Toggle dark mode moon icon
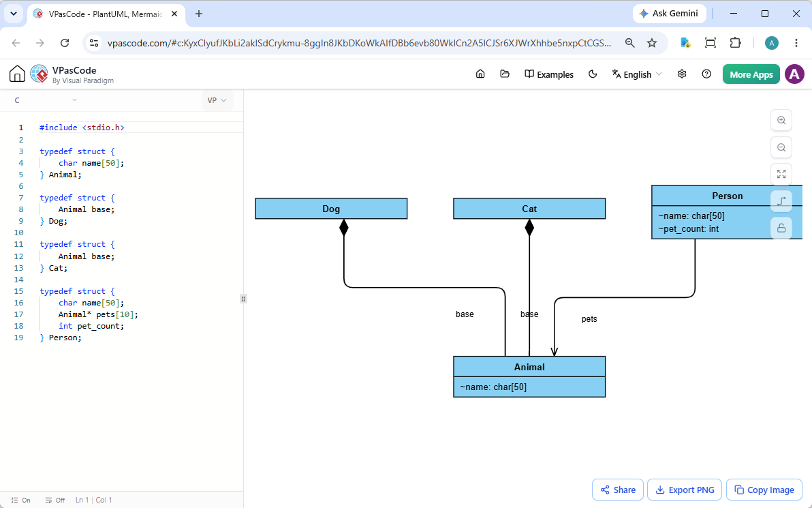The image size is (812, 508). click(x=593, y=74)
